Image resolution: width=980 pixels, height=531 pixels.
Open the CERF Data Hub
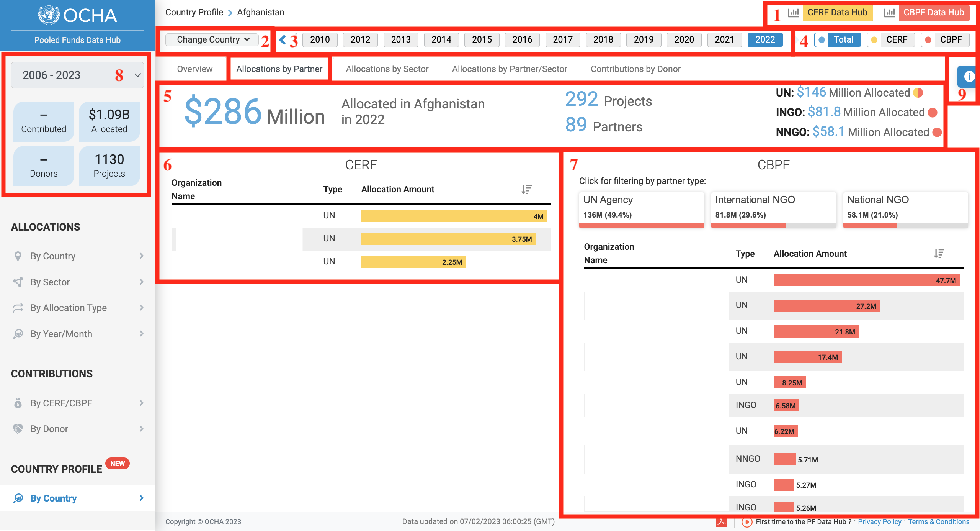pos(829,13)
